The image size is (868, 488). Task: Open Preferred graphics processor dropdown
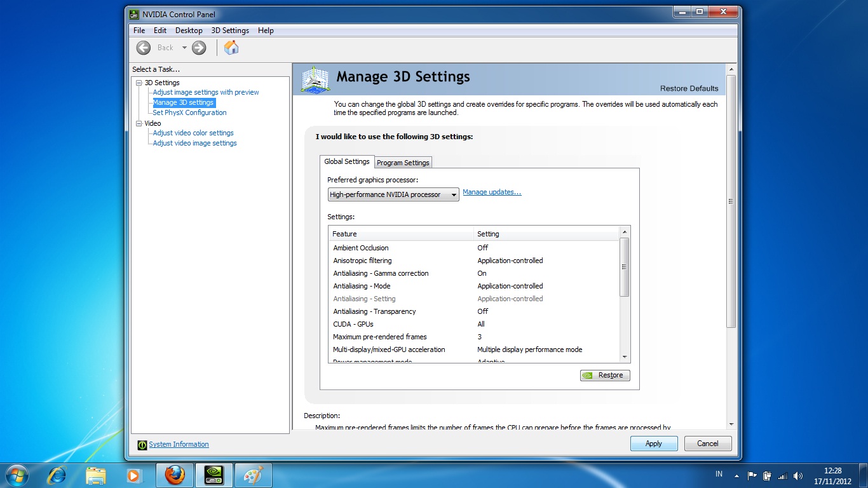pyautogui.click(x=393, y=194)
